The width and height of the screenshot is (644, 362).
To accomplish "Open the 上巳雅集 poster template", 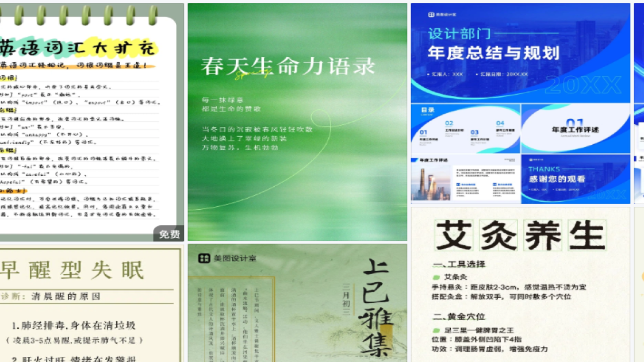I will tap(297, 303).
